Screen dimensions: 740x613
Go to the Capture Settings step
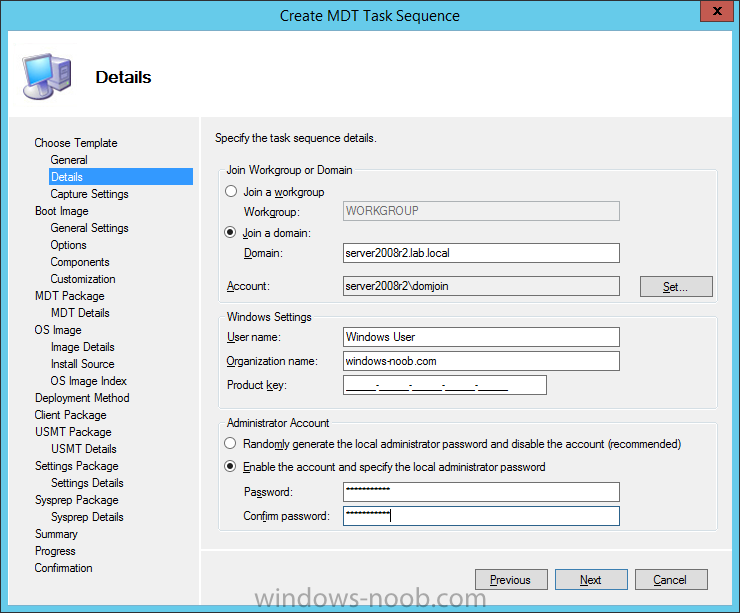click(x=89, y=194)
